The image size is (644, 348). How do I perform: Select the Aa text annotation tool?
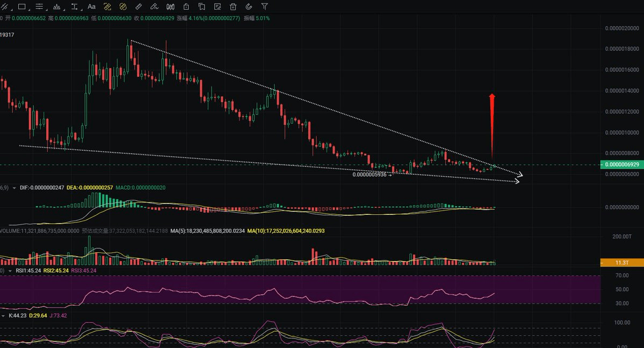point(92,6)
